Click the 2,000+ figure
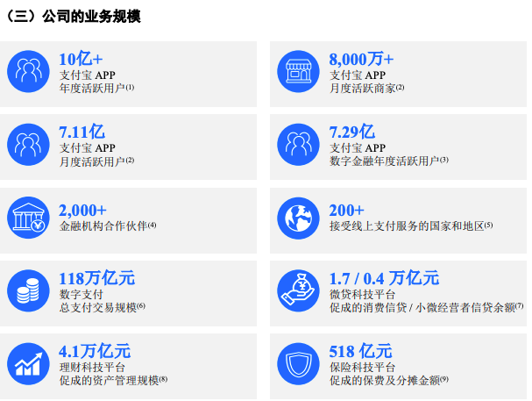 coord(82,211)
